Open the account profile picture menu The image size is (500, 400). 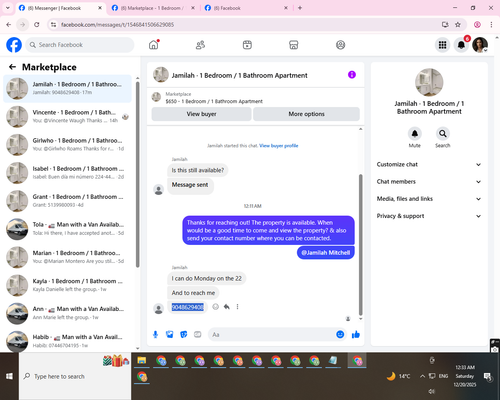pos(480,45)
